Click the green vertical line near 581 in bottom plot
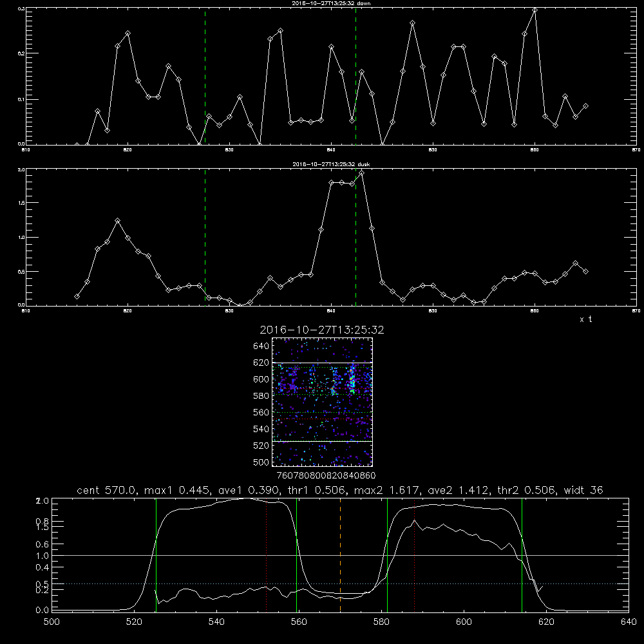 click(x=387, y=554)
